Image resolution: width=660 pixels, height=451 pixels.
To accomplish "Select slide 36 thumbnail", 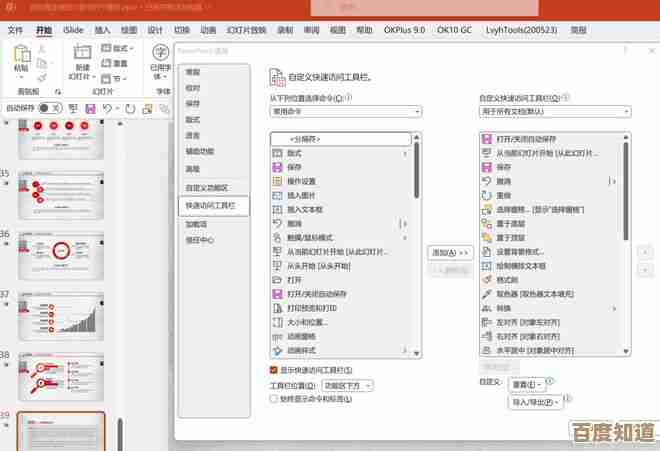I will (61, 256).
